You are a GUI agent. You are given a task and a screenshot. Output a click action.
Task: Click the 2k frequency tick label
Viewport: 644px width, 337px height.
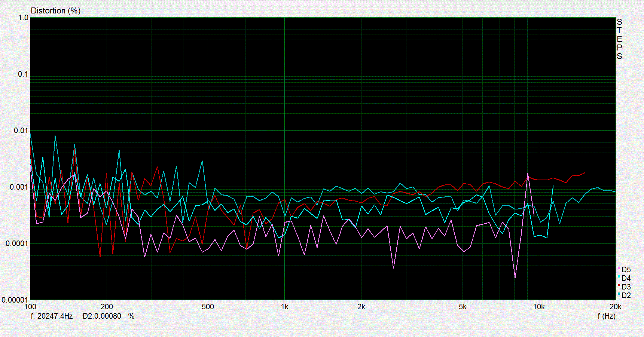pos(361,307)
